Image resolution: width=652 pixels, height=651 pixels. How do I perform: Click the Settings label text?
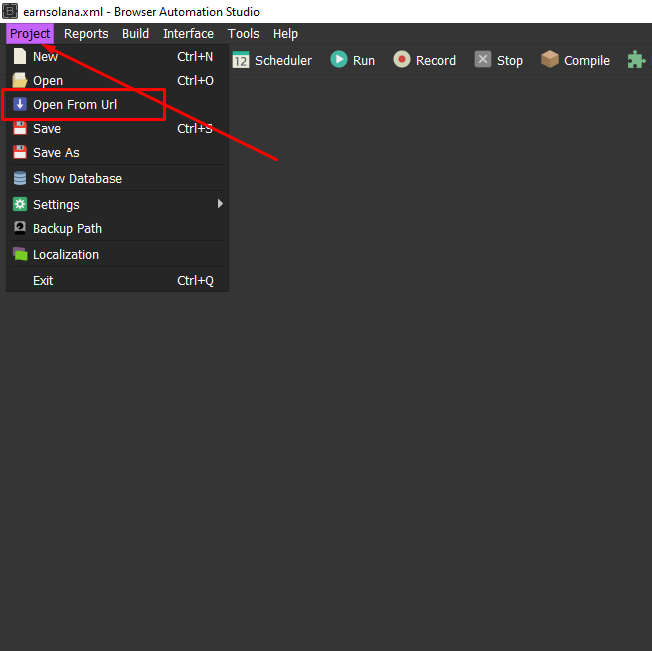pos(56,205)
